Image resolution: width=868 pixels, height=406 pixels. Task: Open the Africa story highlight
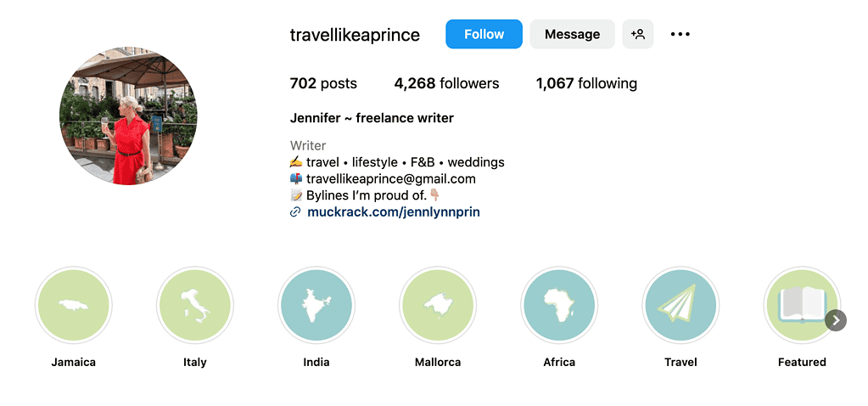(x=559, y=305)
